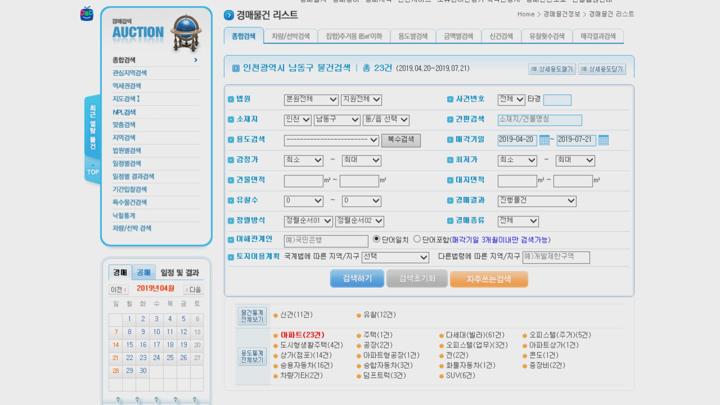Viewport: 720px width, 405px height.
Task: Click the 아파트(23건) filter link
Action: coord(302,335)
